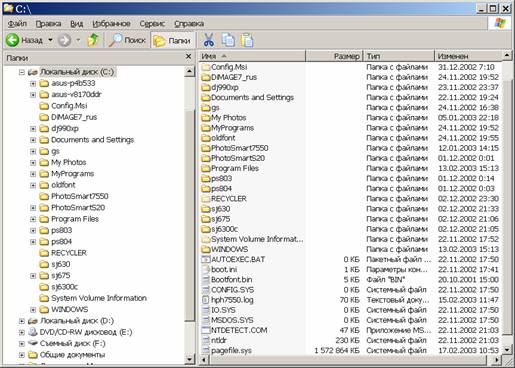Select PhotoSmart7550 folder in tree
This screenshot has height=368, width=515.
[x=80, y=196]
